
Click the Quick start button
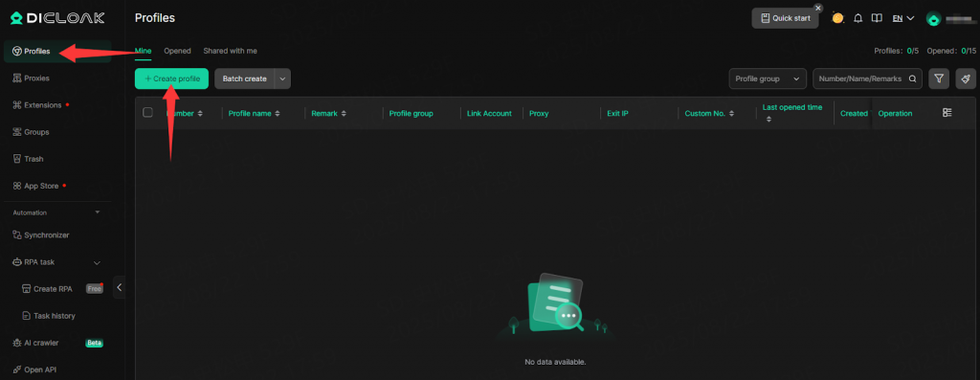tap(785, 18)
